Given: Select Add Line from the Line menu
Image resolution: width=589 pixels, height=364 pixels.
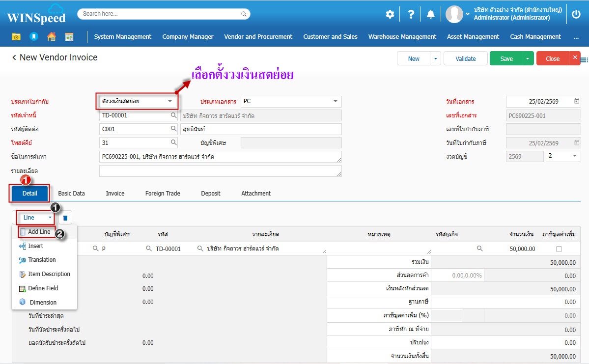Looking at the screenshot, I should point(39,232).
